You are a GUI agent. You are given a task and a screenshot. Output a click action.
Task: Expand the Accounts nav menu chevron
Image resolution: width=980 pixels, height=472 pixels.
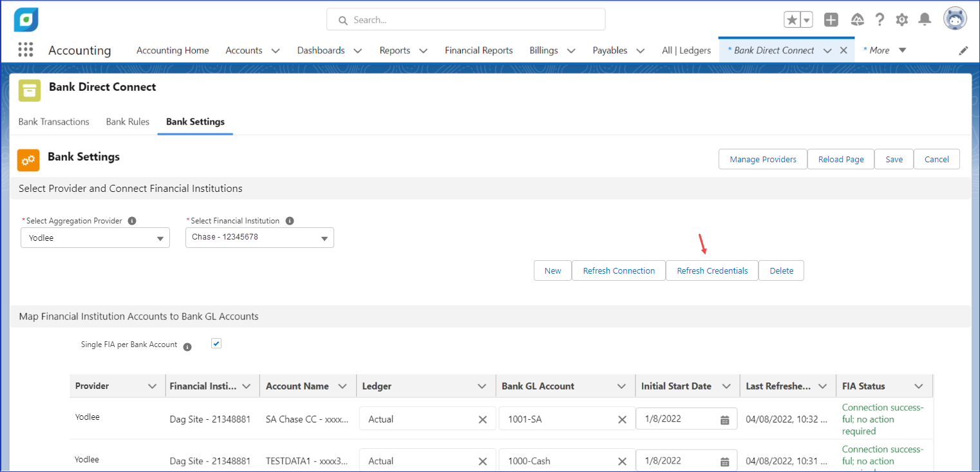276,51
